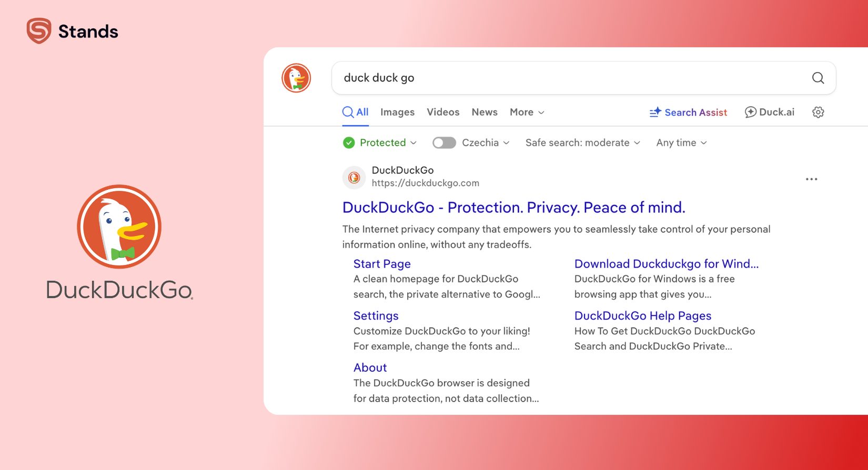Open settings gear icon

pyautogui.click(x=818, y=112)
